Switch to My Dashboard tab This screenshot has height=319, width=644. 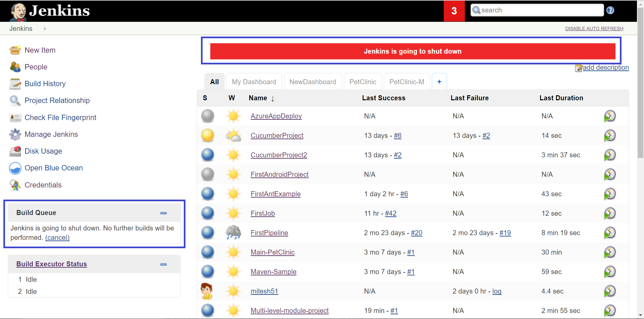254,82
